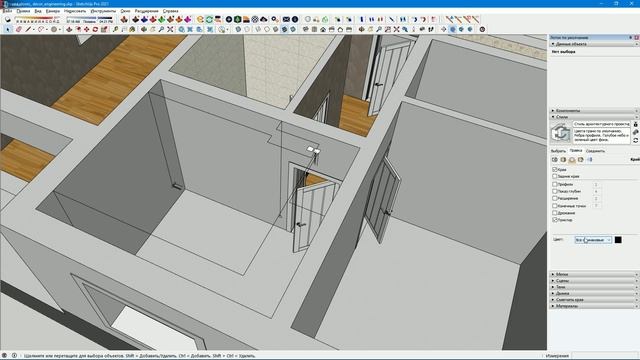Switch to the Смешать tab in Styles

[596, 151]
